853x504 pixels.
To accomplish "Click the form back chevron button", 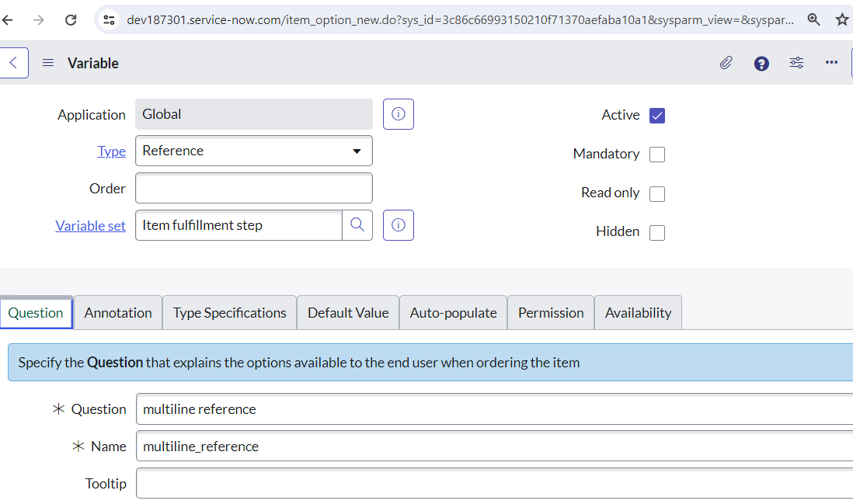I will tap(14, 63).
